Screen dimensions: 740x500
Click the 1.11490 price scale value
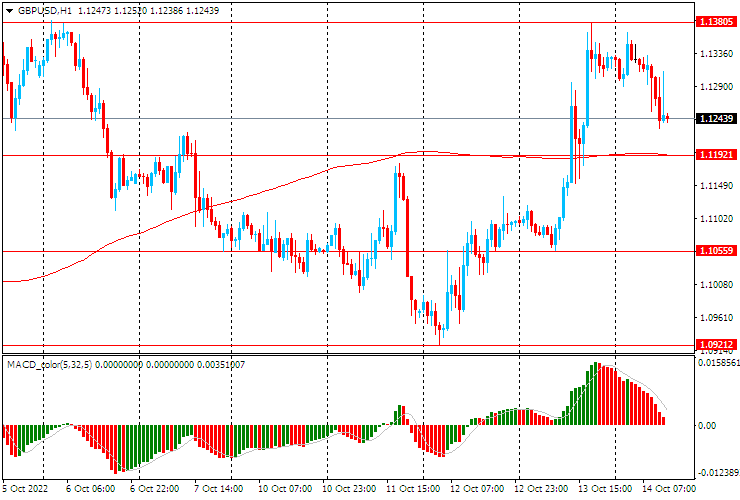pos(716,186)
